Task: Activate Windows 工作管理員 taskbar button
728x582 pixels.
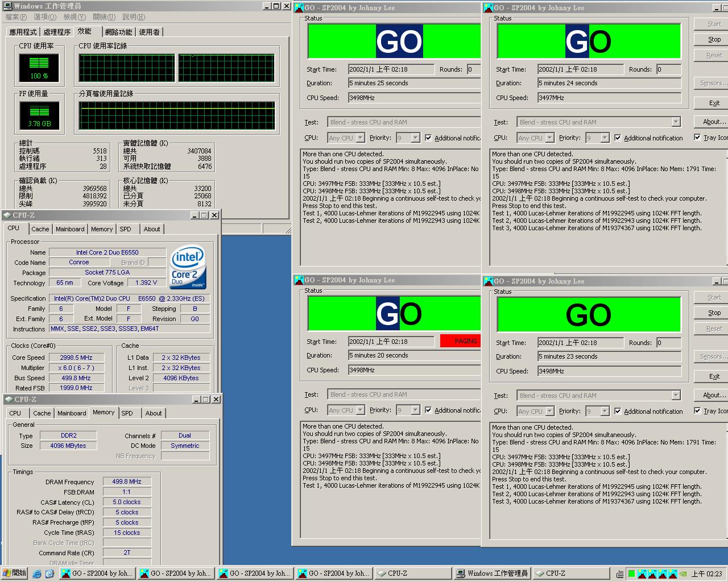Action: tap(493, 573)
